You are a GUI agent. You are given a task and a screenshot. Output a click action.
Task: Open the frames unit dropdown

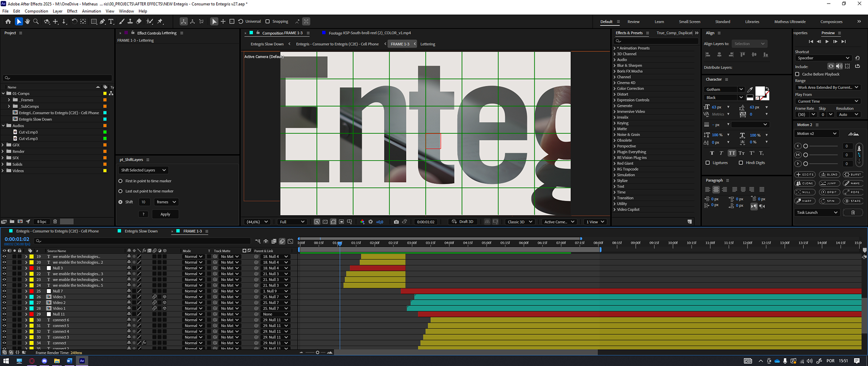click(x=166, y=202)
